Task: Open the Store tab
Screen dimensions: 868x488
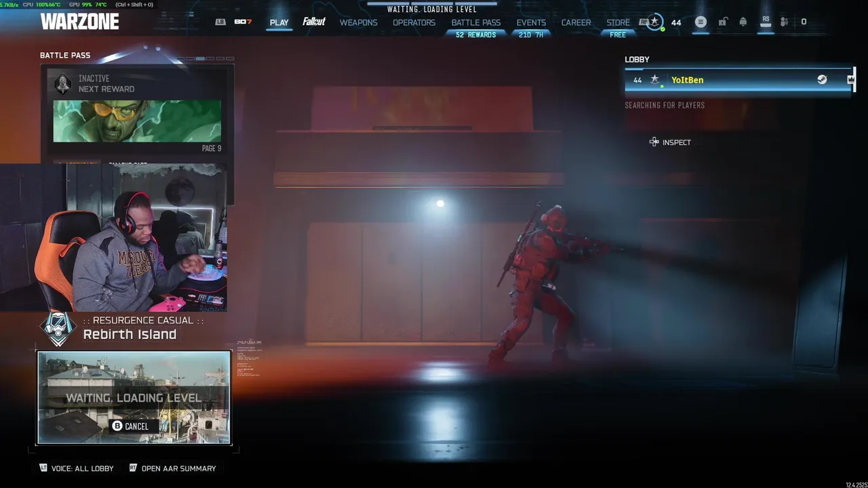Action: coord(618,22)
